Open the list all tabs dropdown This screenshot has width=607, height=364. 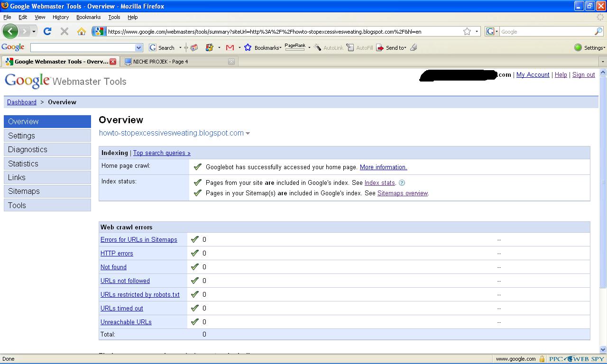[603, 62]
